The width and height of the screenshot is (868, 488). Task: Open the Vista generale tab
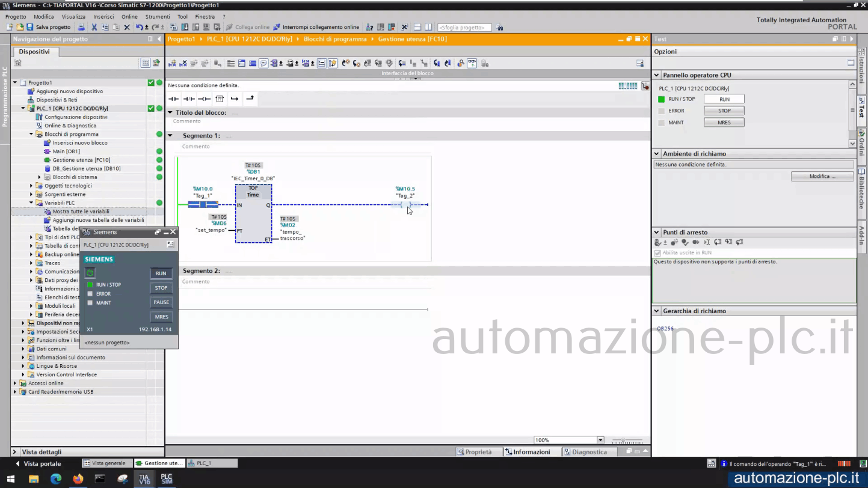coord(106,463)
